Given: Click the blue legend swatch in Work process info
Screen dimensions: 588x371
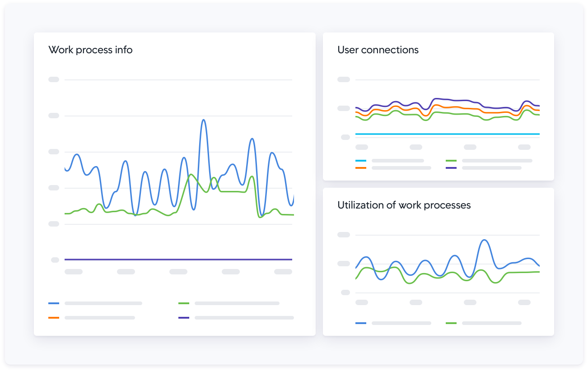Looking at the screenshot, I should tap(54, 303).
